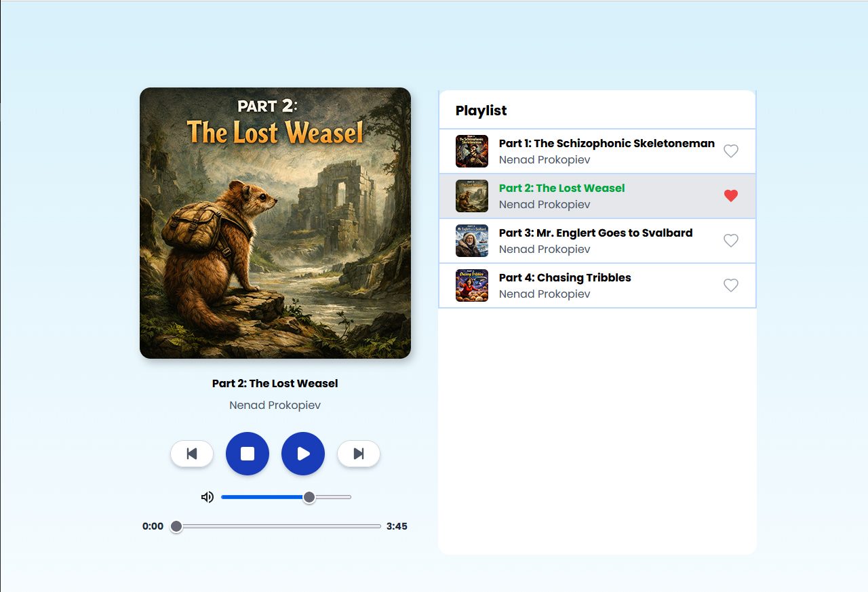Click the large album artwork for The Lost Weasel
Viewport: 868px width, 592px height.
[x=275, y=222]
